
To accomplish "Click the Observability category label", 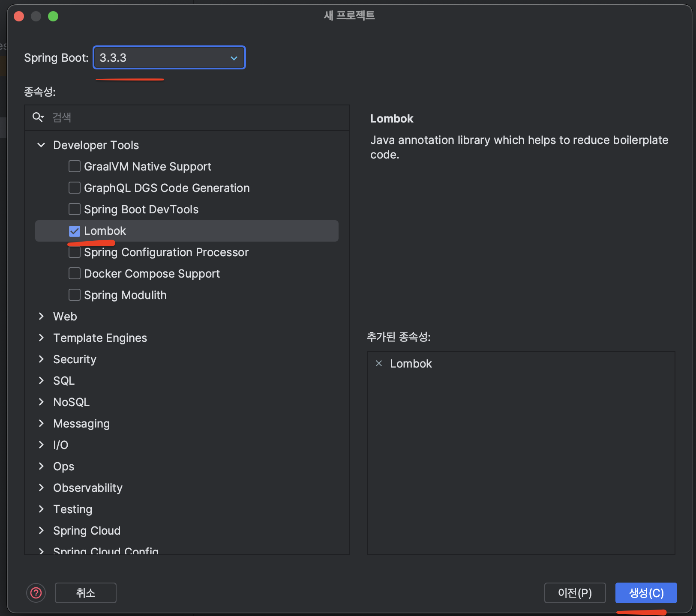I will pyautogui.click(x=88, y=488).
